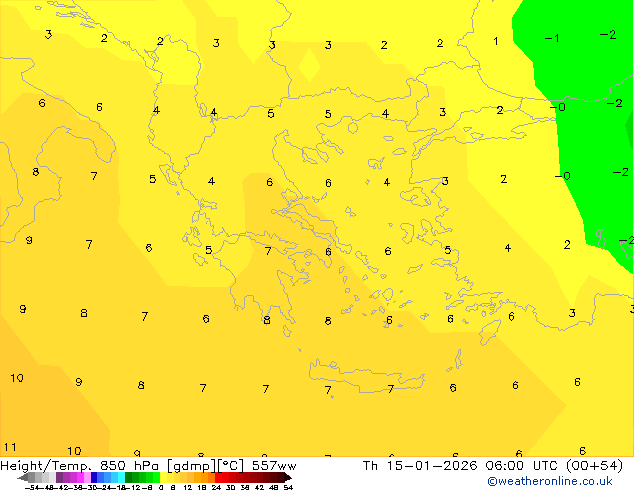Click the bright red legend segment at 24
Screen dimensions: 634x490
[x=218, y=477]
